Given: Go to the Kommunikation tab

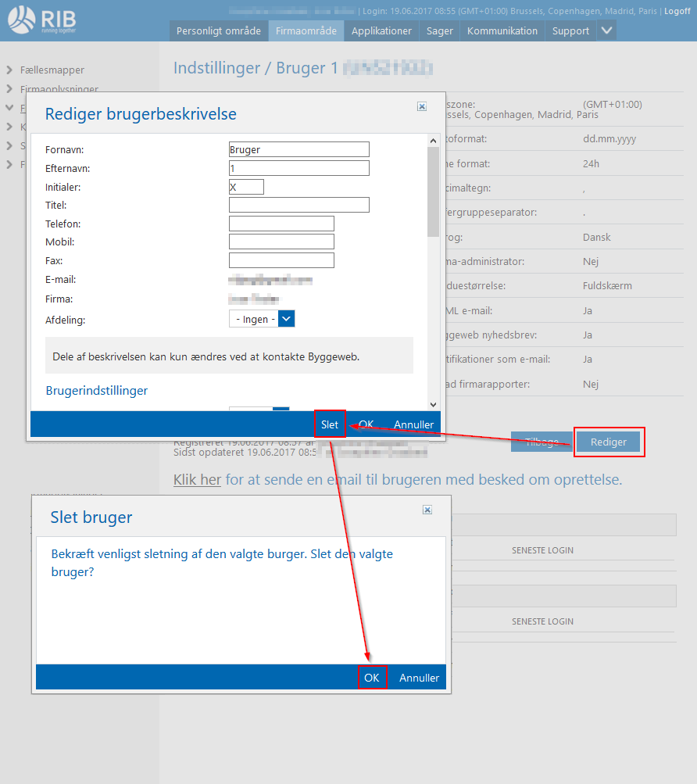Looking at the screenshot, I should click(x=502, y=30).
